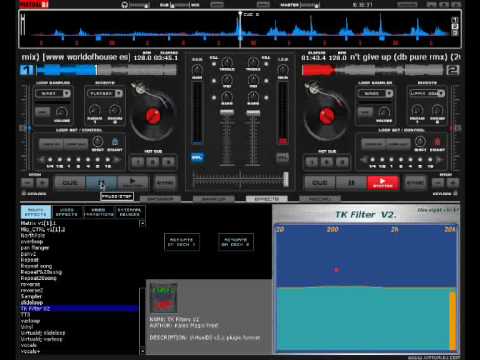The height and width of the screenshot is (360, 480).
Task: Click the left channel treble knob
Action: point(227,62)
